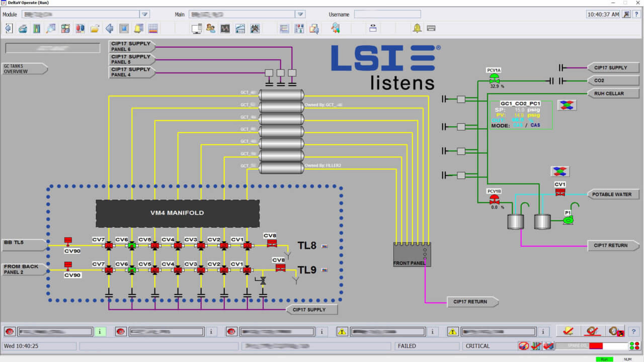Click the blue back arrow in toolbar
The width and height of the screenshot is (644, 362).
pos(109,29)
